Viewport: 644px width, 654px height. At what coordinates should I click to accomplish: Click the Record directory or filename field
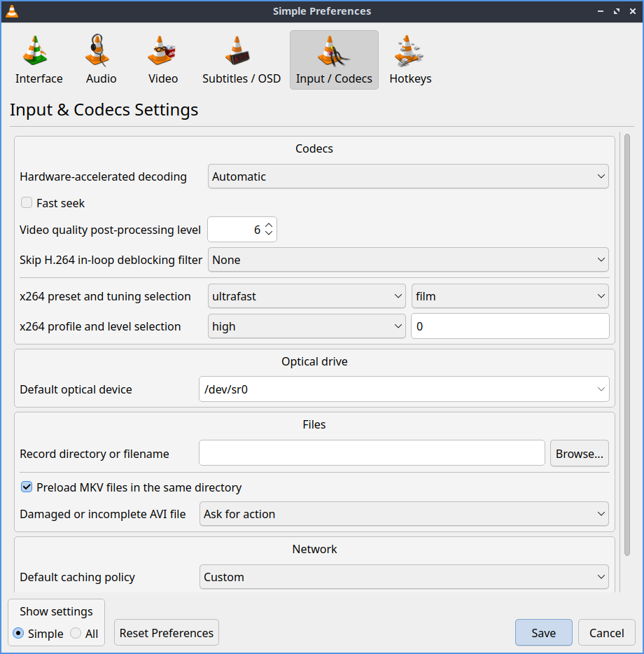(x=372, y=454)
